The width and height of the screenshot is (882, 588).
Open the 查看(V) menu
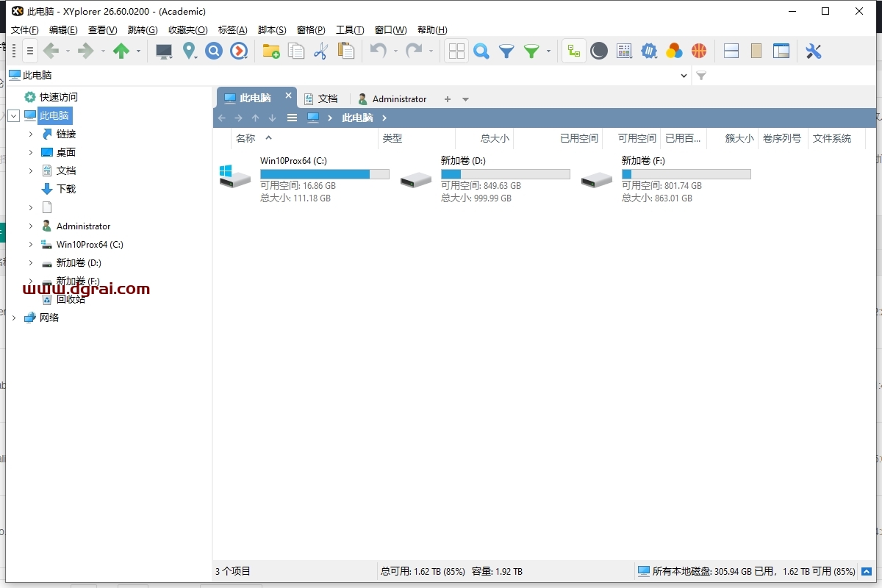pyautogui.click(x=103, y=30)
